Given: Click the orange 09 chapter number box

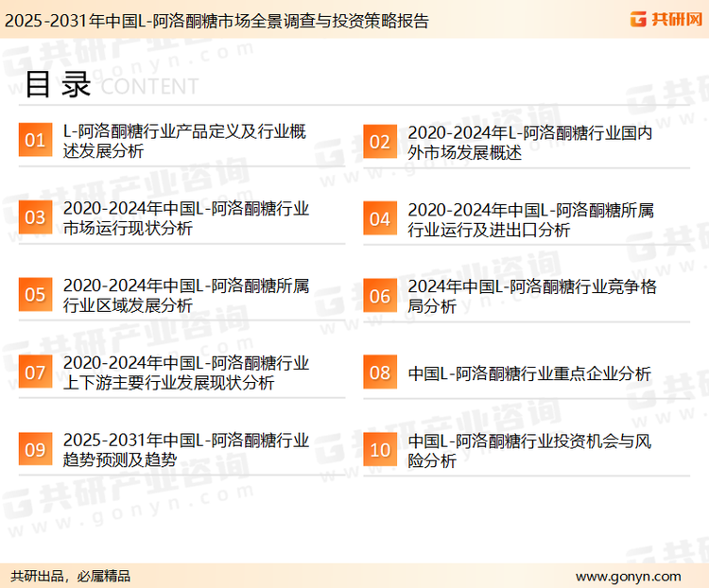Looking at the screenshot, I should 35,449.
